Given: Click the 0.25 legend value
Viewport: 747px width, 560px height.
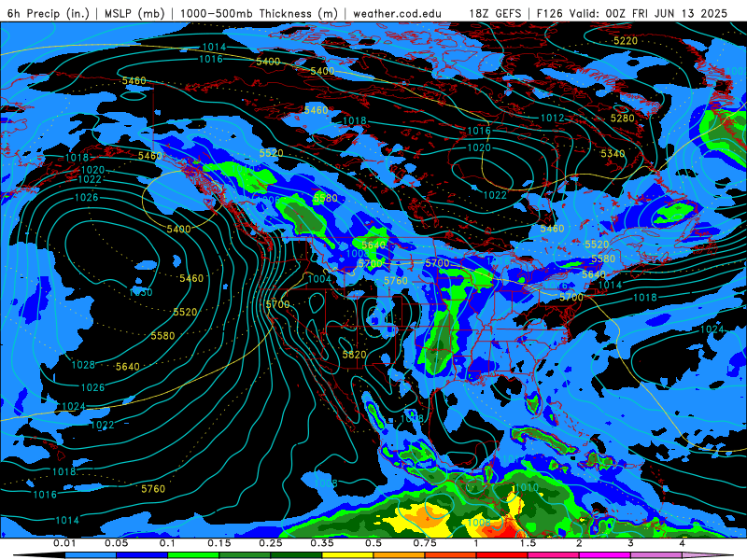Looking at the screenshot, I should (x=271, y=543).
